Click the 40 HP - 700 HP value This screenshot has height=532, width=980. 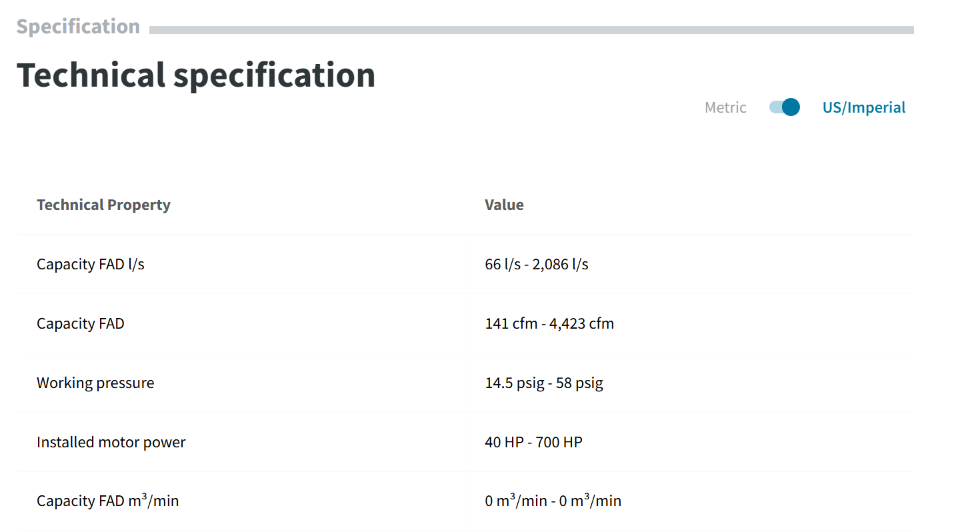(533, 442)
